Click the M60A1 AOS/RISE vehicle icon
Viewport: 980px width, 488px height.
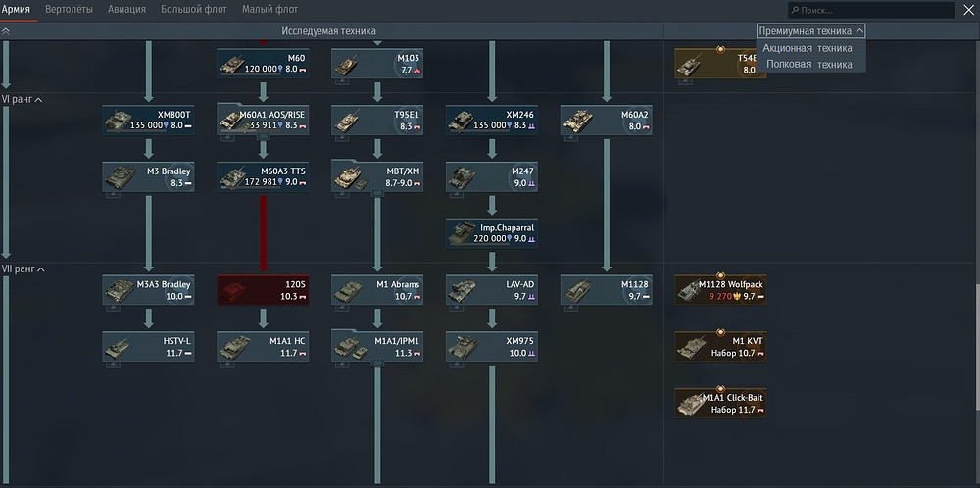[230, 122]
